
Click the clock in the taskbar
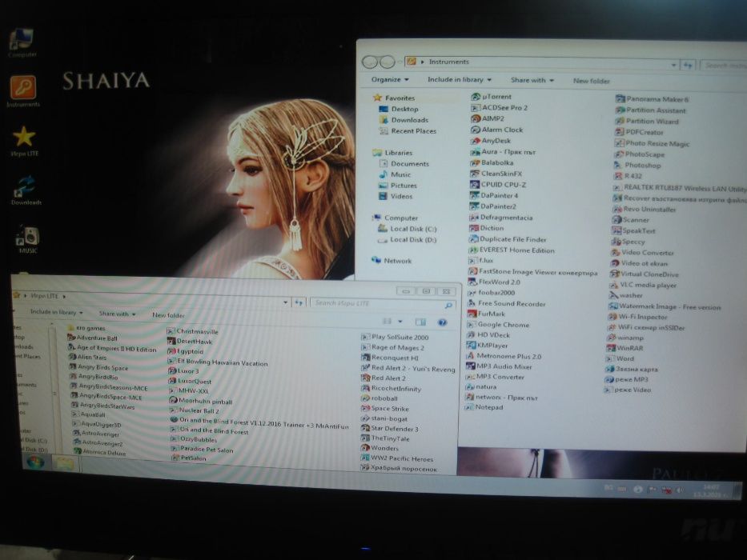point(711,491)
